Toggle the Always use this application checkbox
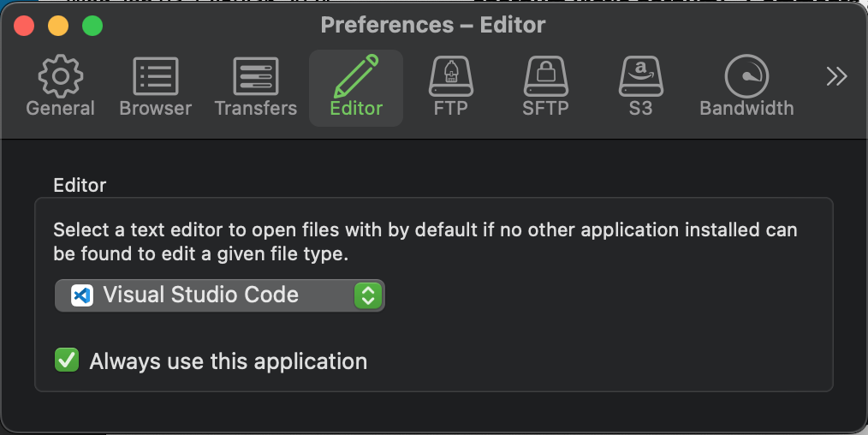The width and height of the screenshot is (868, 435). click(x=67, y=361)
